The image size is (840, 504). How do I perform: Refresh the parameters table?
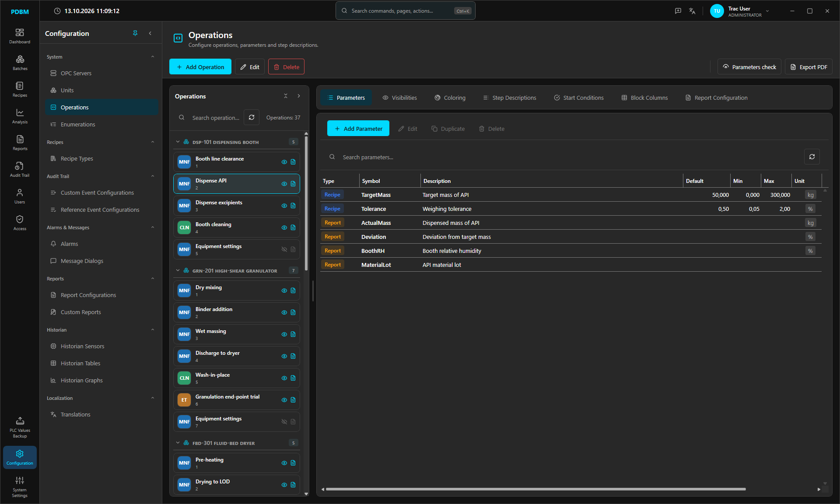[812, 157]
